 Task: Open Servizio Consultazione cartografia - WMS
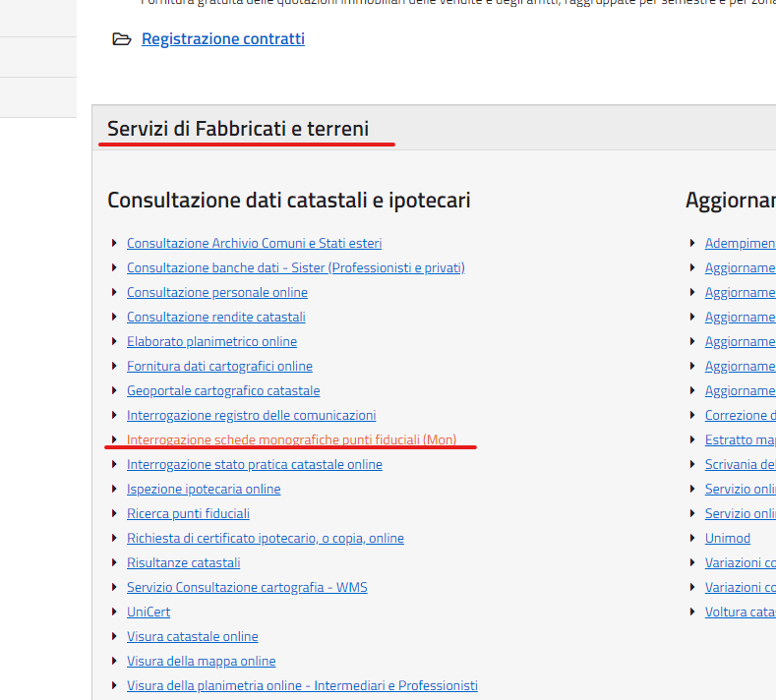(247, 587)
